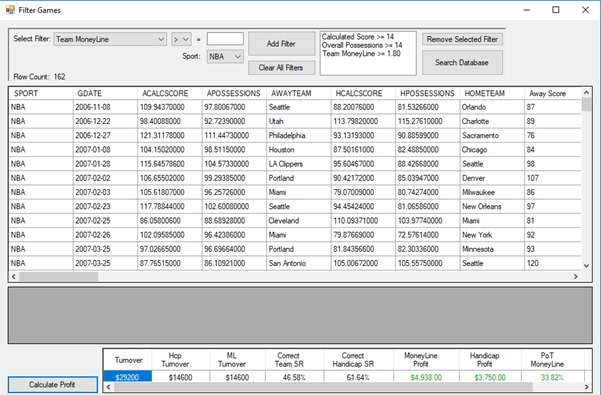
Task: Click the Filter Games app icon
Action: click(10, 10)
